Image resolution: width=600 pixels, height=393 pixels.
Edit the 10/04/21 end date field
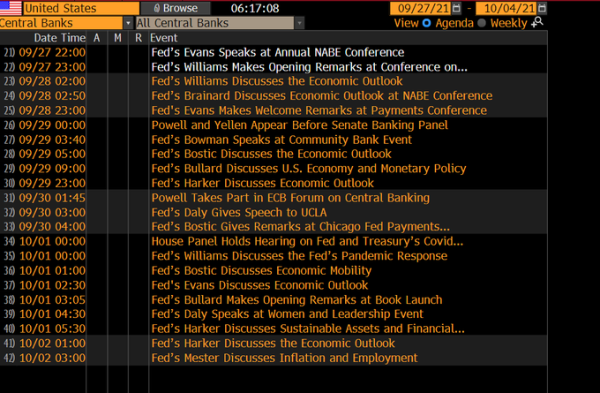tap(507, 8)
